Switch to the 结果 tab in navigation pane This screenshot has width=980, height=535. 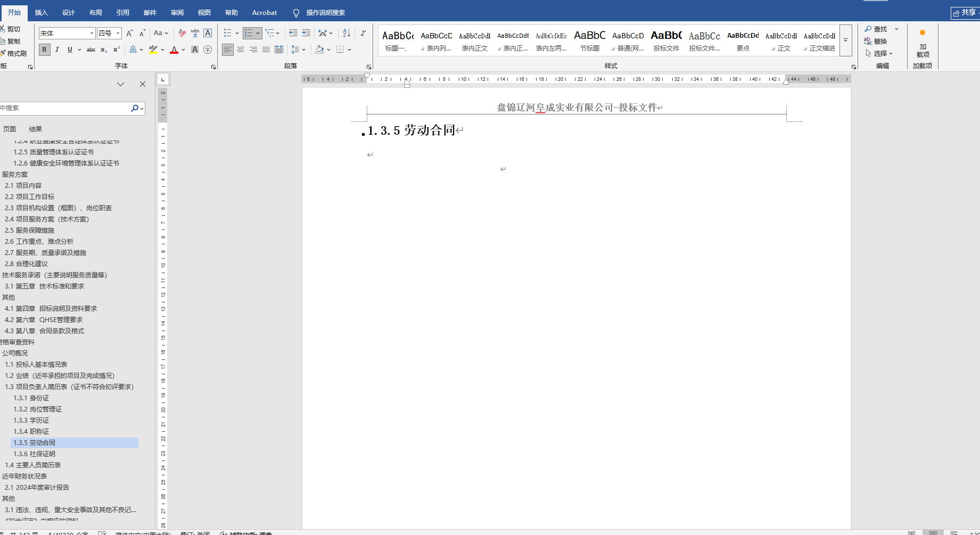[x=36, y=129]
